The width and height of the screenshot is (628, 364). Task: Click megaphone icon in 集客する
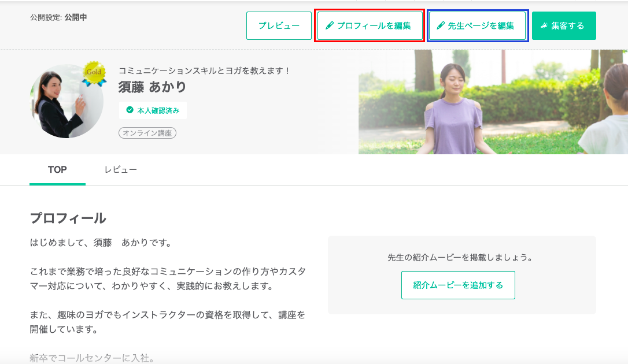point(544,25)
